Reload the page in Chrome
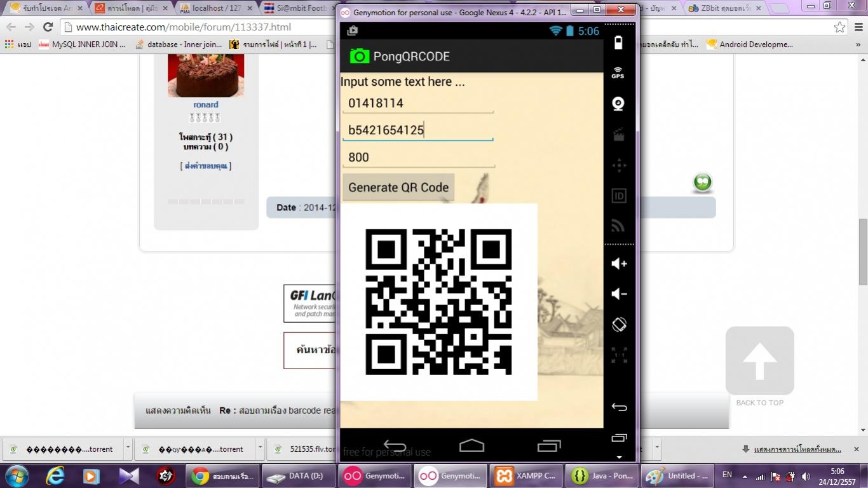 (48, 27)
